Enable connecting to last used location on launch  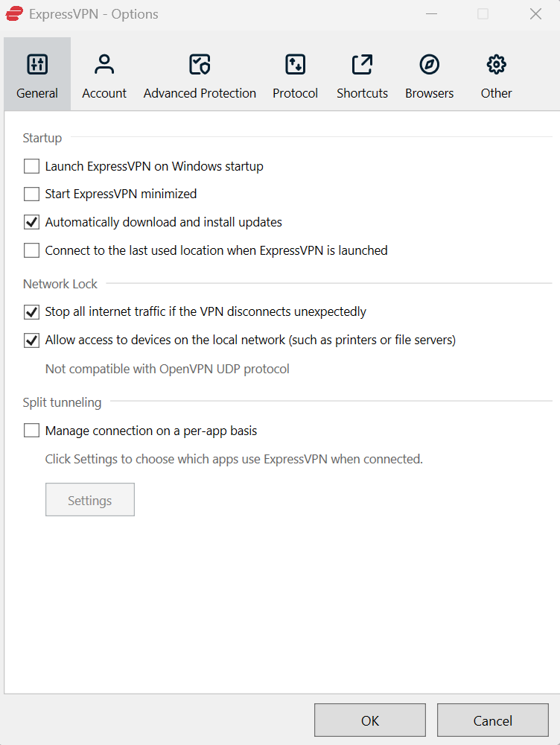click(31, 250)
